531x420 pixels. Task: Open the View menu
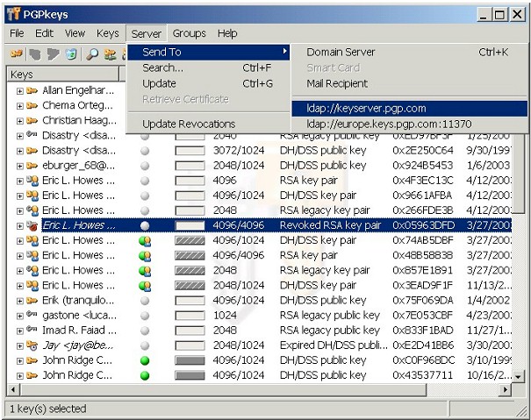click(x=75, y=33)
